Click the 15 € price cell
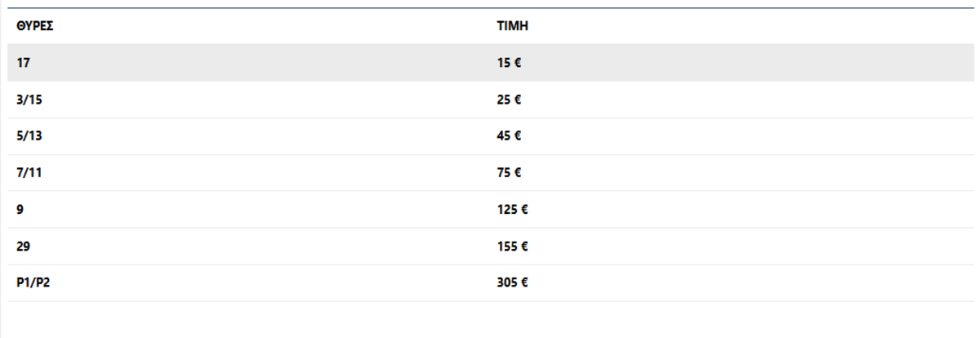This screenshot has width=980, height=338. [x=509, y=63]
